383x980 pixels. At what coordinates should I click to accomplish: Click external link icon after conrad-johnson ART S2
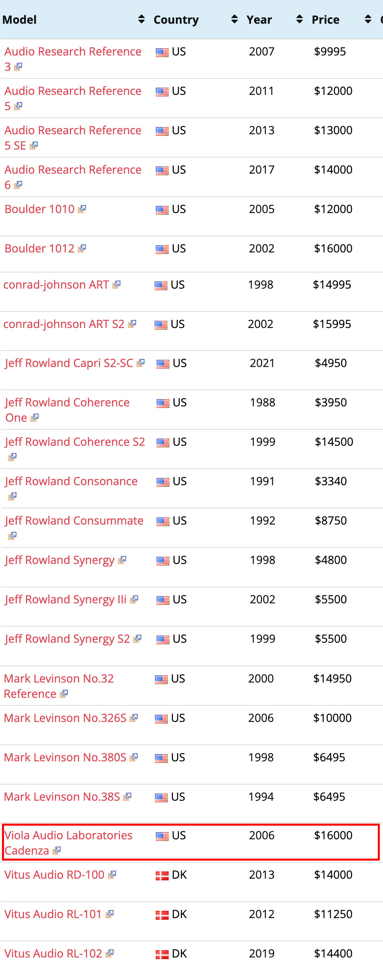(132, 324)
